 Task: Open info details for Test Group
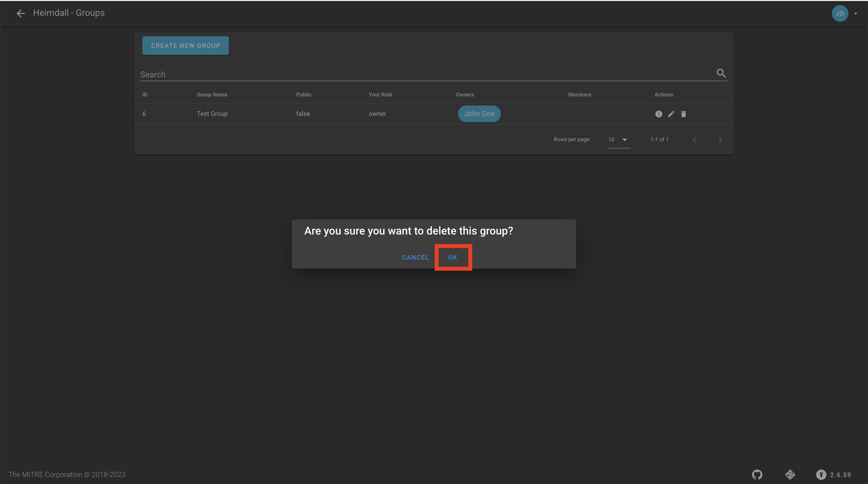click(659, 114)
